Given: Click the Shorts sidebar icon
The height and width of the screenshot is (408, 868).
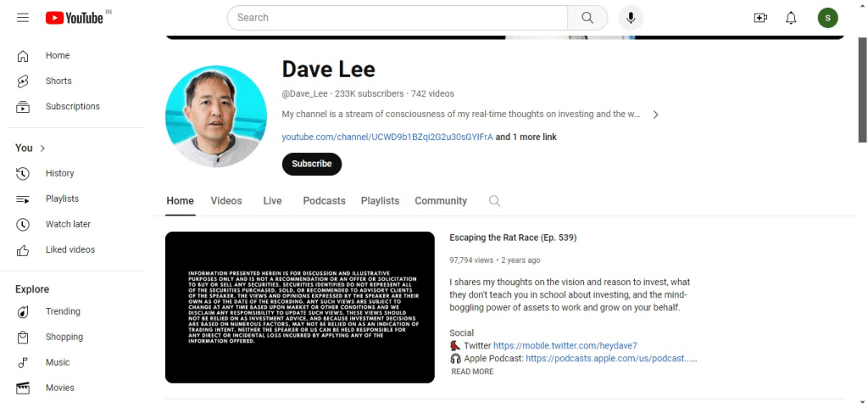Looking at the screenshot, I should click(23, 81).
